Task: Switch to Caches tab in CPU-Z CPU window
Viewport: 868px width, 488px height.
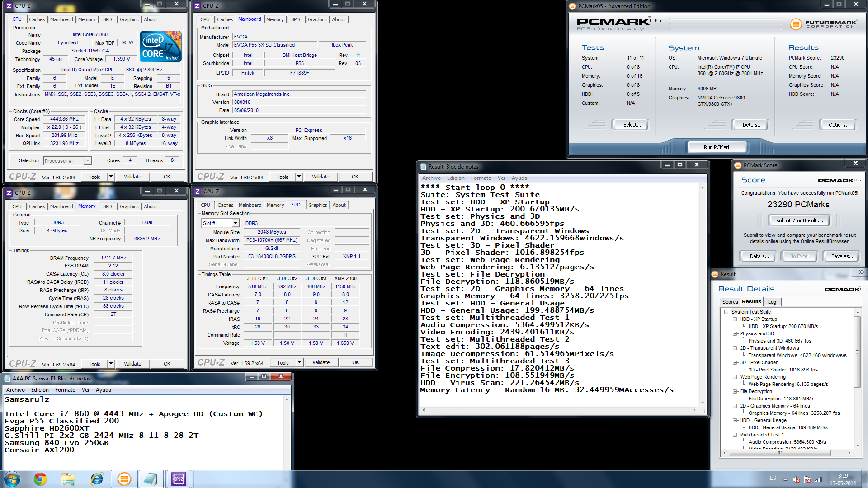Action: 37,19
